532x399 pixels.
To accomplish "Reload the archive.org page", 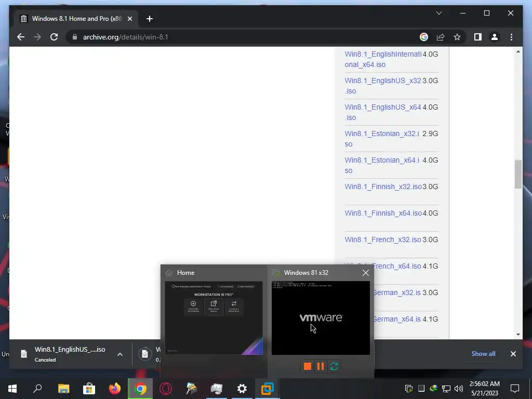I will [x=54, y=37].
